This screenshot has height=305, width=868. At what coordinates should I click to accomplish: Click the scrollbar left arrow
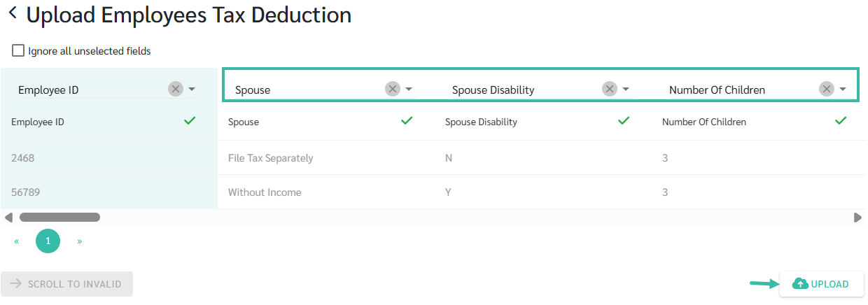point(8,218)
